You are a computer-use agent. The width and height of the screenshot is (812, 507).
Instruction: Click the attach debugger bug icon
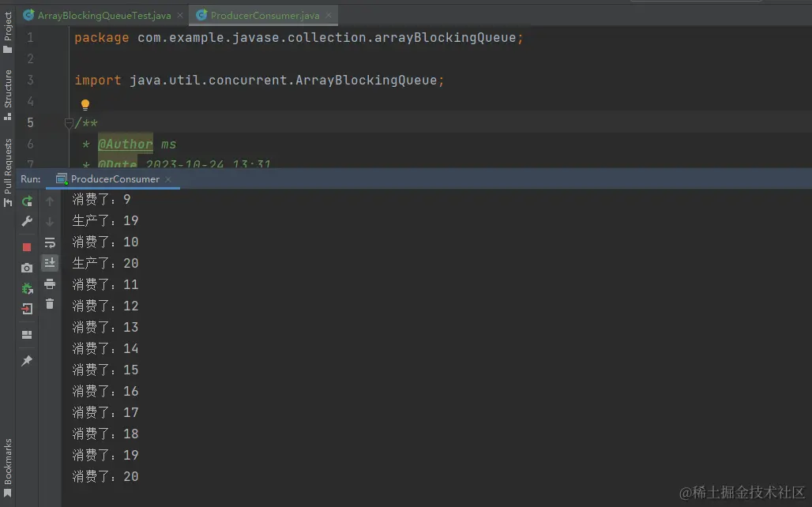coord(27,288)
